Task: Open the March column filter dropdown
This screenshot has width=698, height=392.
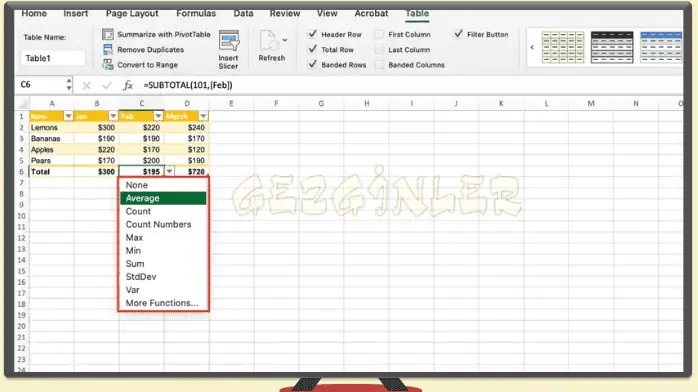Action: [x=203, y=116]
